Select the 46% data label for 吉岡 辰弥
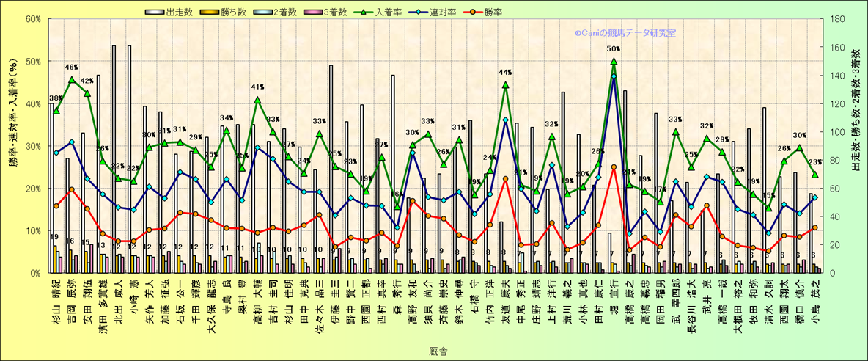Screen dimensions: 868x361 [x=71, y=68]
